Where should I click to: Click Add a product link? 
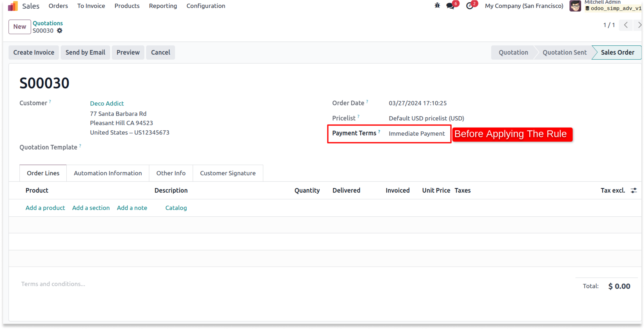[x=45, y=208]
